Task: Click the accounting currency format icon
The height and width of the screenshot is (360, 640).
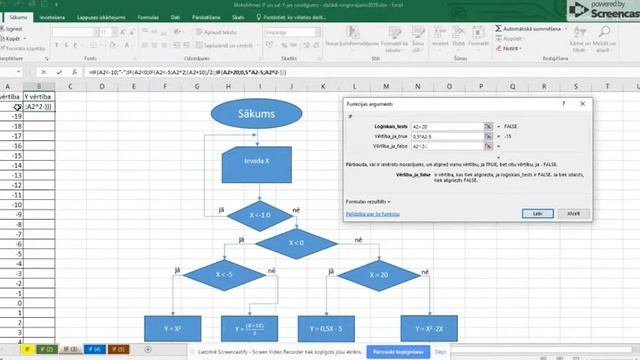Action: pos(270,45)
